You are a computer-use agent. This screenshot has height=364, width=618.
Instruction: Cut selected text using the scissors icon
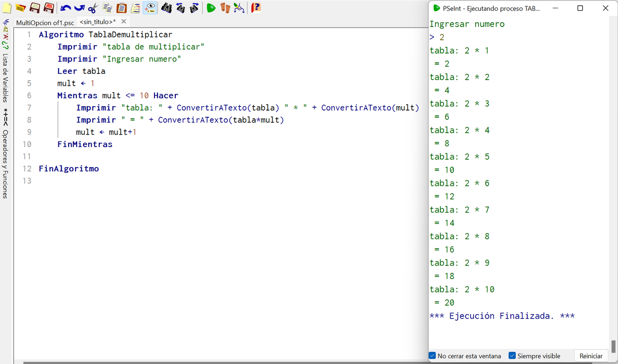(x=93, y=8)
